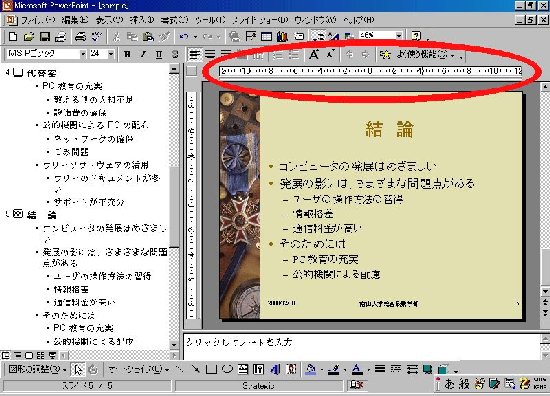
Task: Insert a horizontal text box
Action: (x=243, y=369)
